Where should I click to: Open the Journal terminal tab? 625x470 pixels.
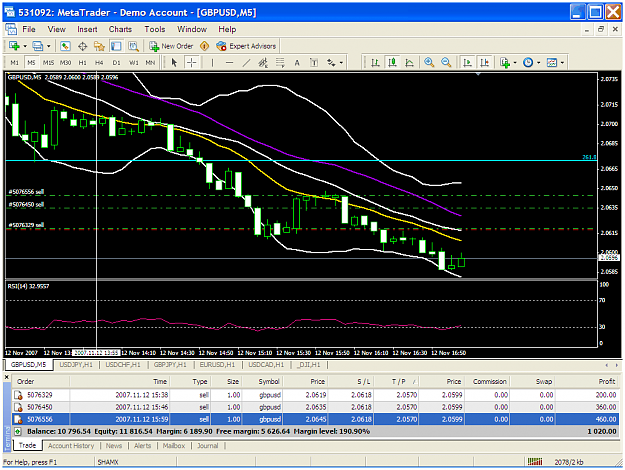point(208,446)
